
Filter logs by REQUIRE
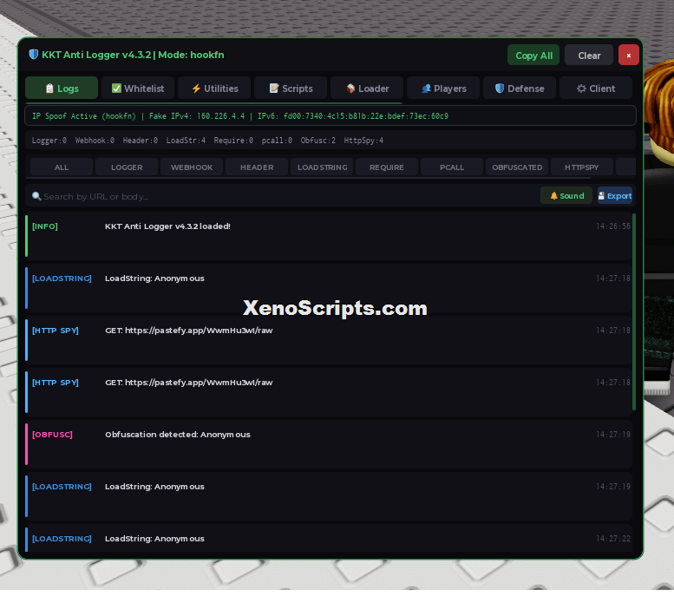tap(387, 167)
